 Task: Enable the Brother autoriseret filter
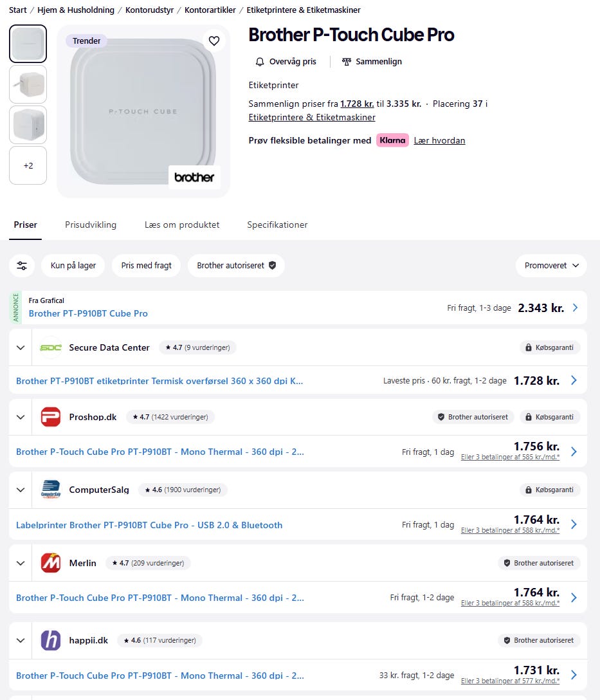pyautogui.click(x=236, y=265)
